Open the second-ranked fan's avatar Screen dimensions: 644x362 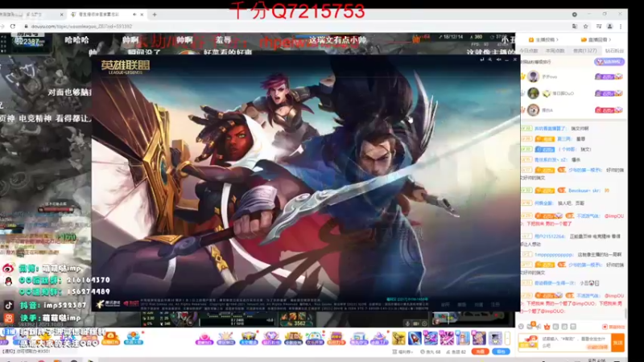click(x=533, y=93)
